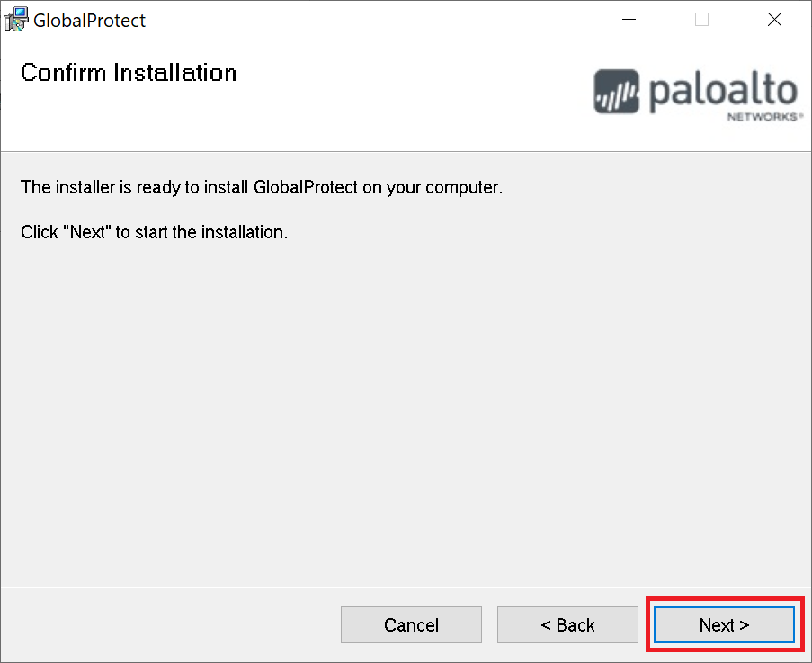Click the GlobalProtect installer icon in titlebar
The image size is (812, 663).
(15, 19)
